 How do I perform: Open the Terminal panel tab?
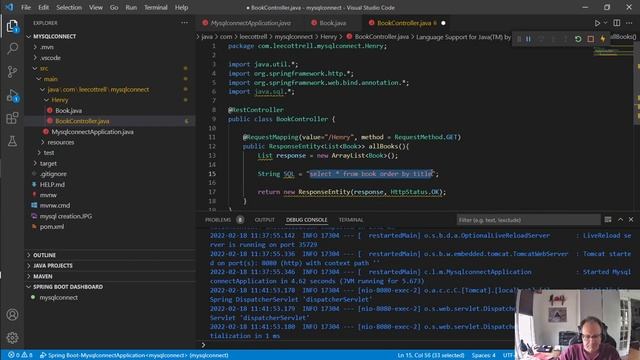pyautogui.click(x=351, y=220)
